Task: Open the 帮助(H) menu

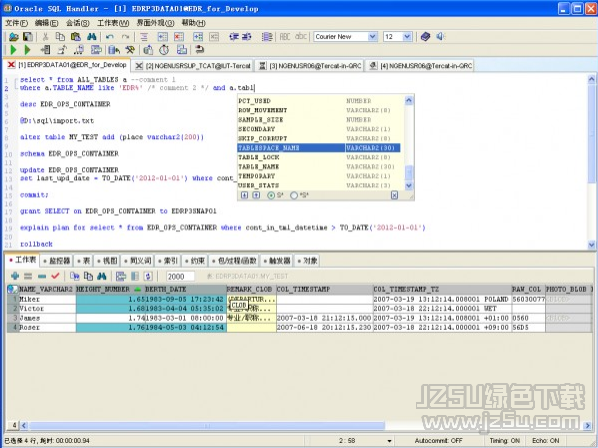Action: point(193,23)
